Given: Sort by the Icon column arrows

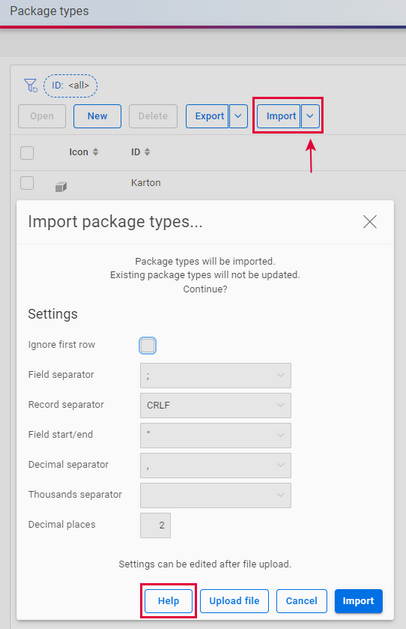Looking at the screenshot, I should [x=95, y=152].
